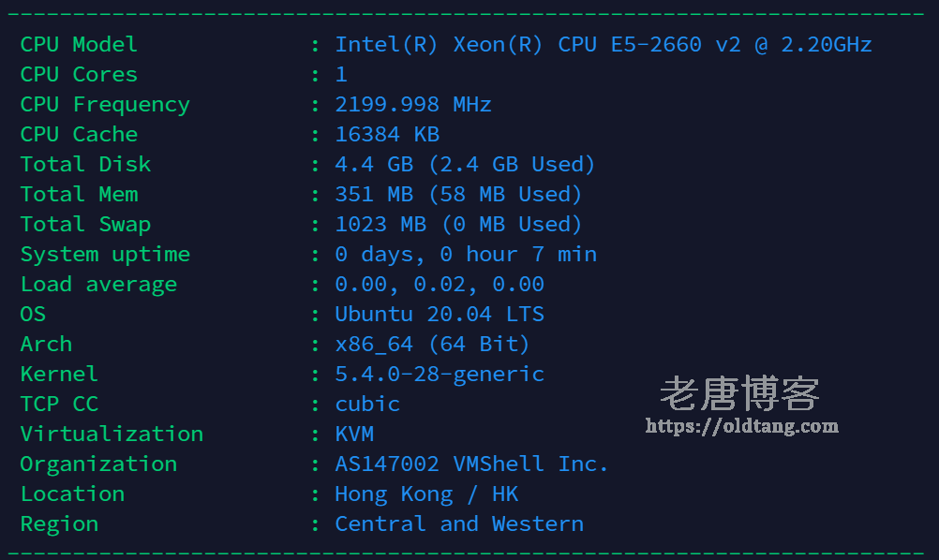This screenshot has width=939, height=560.
Task: Click the 2199.998 MHz frequency value
Action: coord(413,104)
